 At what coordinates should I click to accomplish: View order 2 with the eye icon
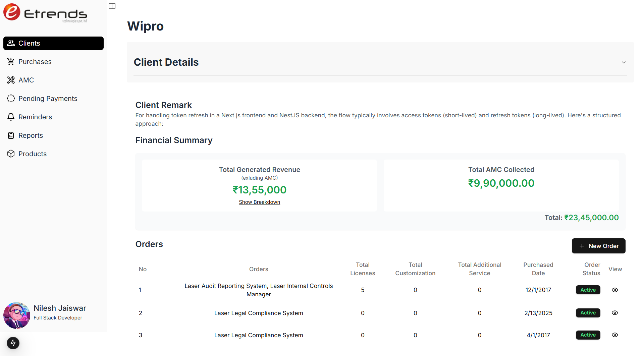[x=615, y=313]
